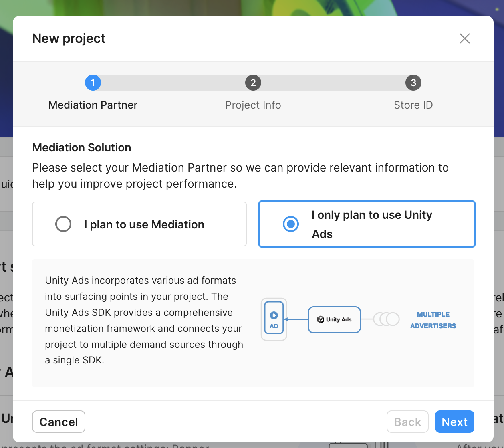Click the disabled Back button

pos(407,422)
